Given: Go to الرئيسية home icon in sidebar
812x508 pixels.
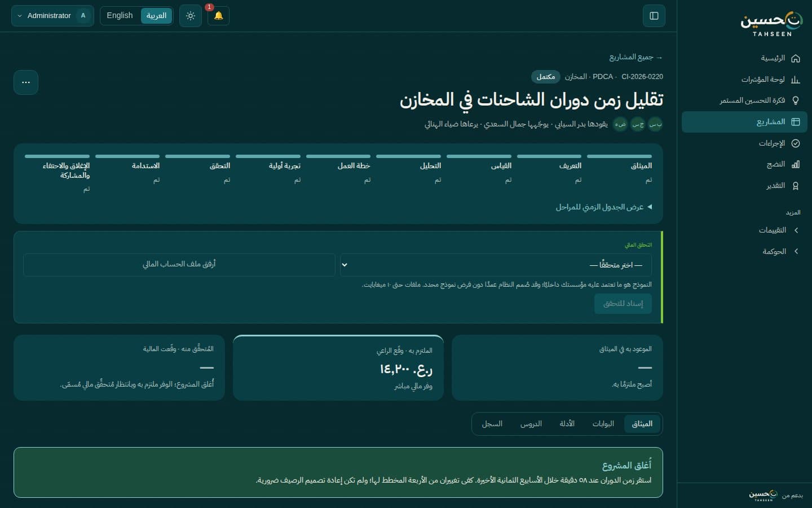Looking at the screenshot, I should tap(796, 58).
